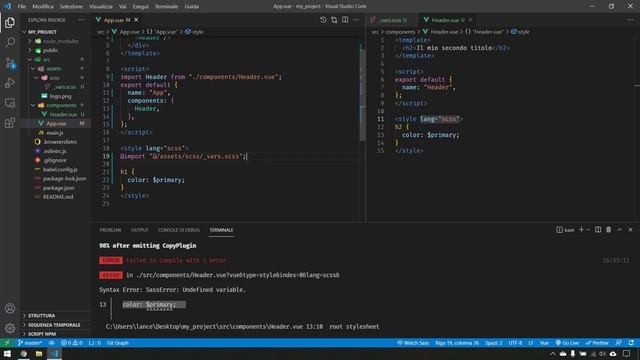The width and height of the screenshot is (640, 360).
Task: Open main.js in the explorer tree
Action: [55, 133]
